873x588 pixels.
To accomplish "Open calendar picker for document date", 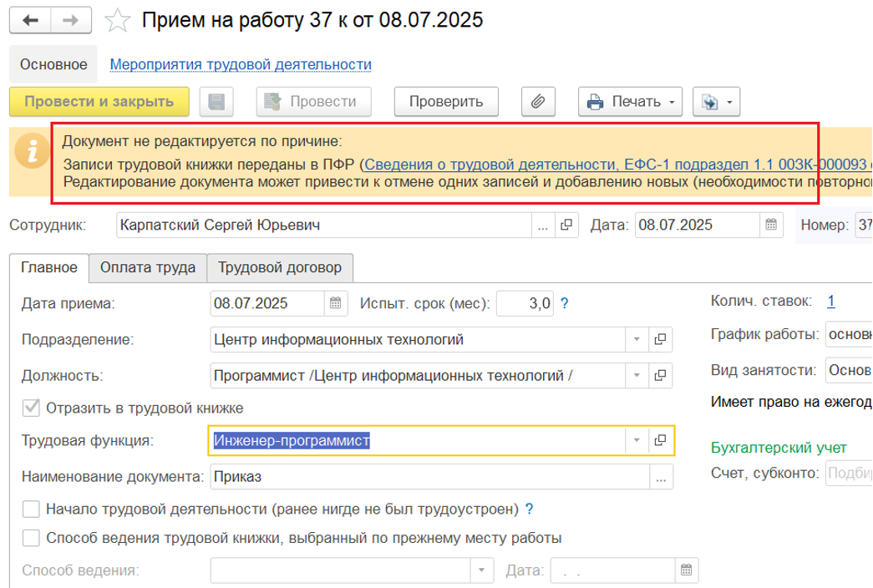I will 771,225.
